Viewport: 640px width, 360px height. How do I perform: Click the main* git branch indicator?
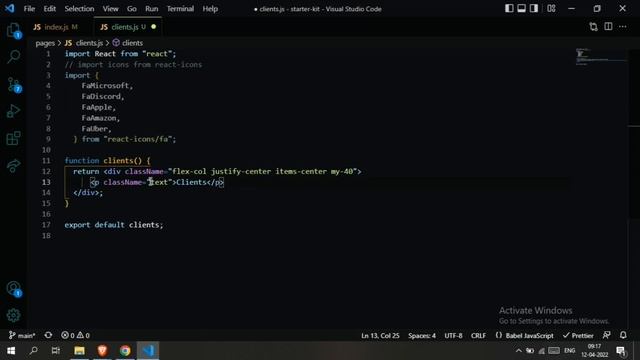[x=22, y=336]
